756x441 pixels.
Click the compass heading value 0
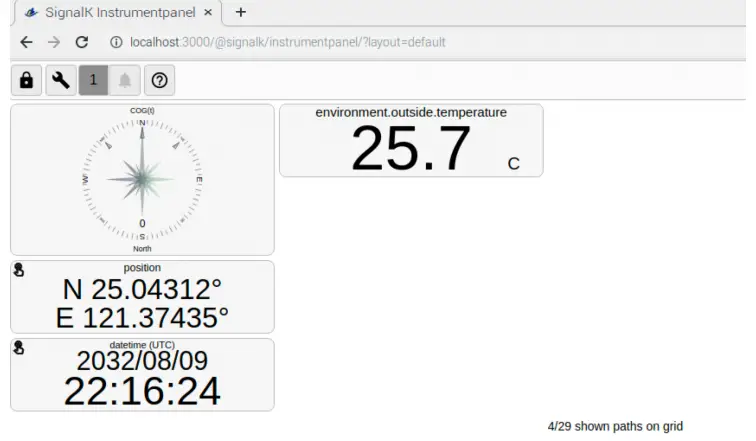point(142,223)
